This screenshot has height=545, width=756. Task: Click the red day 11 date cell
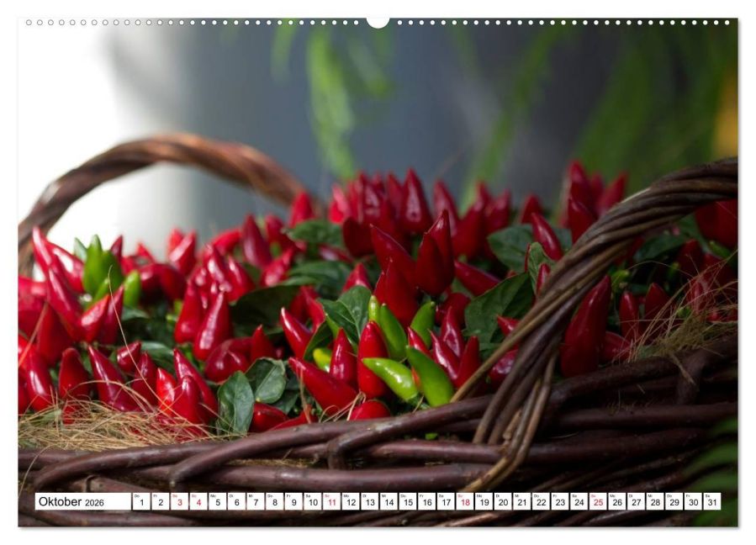331,501
